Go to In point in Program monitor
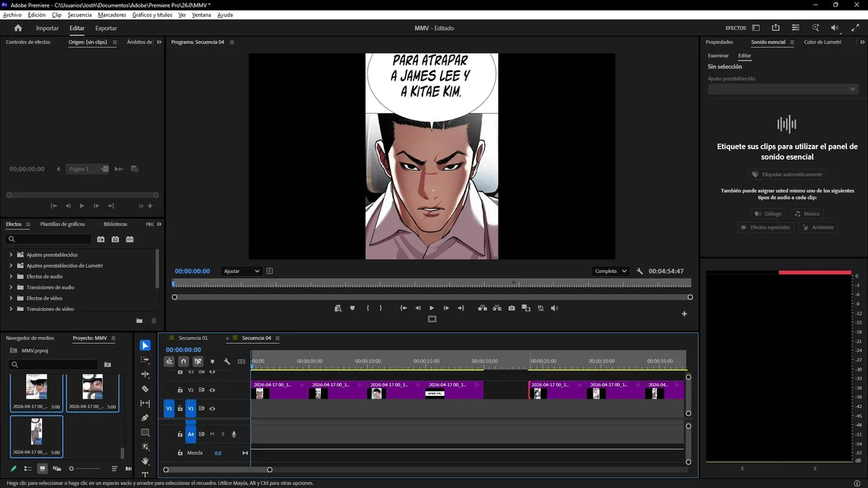868x488 pixels. coord(403,308)
